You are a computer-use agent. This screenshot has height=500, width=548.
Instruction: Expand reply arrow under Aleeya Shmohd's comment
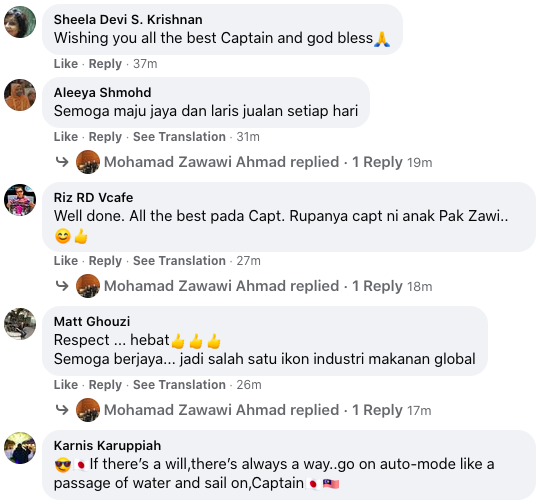(62, 162)
